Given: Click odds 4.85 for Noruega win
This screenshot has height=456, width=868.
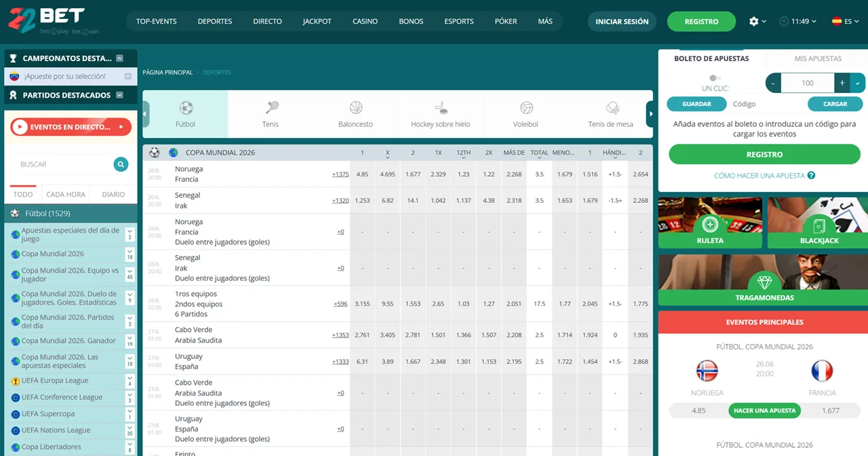Looking at the screenshot, I should tap(362, 174).
